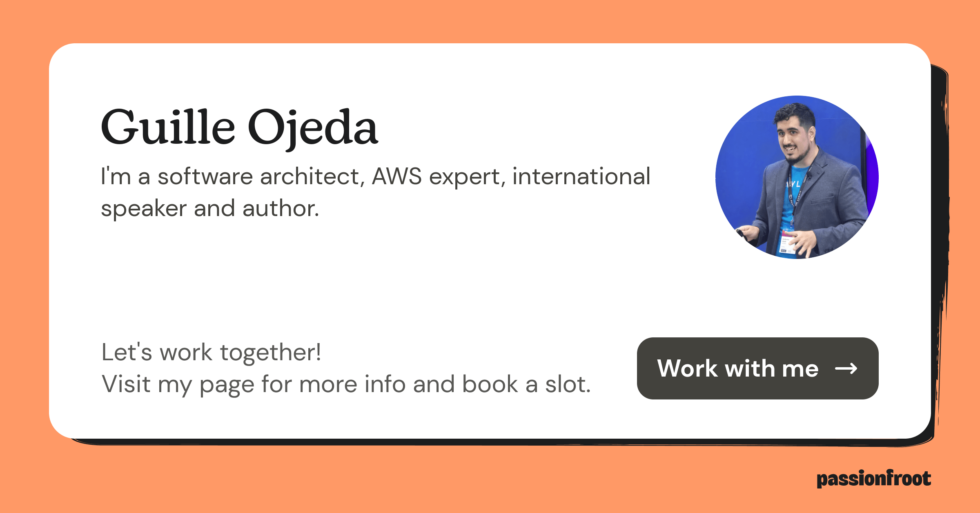Click the word Ojeda in the heading
The height and width of the screenshot is (513, 980).
click(x=313, y=127)
